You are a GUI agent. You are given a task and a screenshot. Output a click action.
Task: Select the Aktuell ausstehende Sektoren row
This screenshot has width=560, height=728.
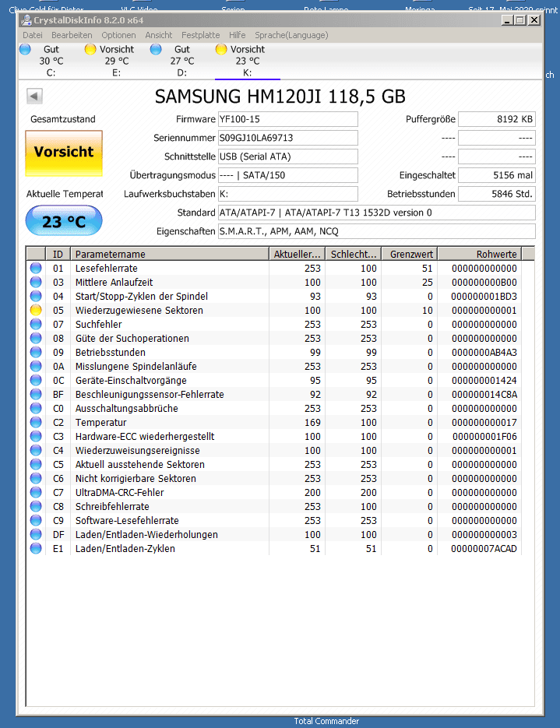pos(274,464)
